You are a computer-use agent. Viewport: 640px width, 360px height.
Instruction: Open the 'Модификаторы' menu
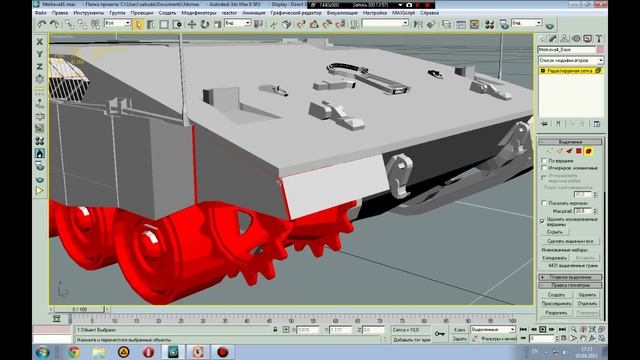click(199, 13)
